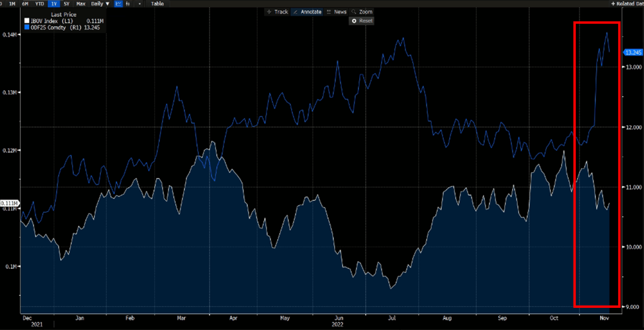Select the IBOV Index (L1) legend label
Viewport: 644px width, 330px height.
51,21
